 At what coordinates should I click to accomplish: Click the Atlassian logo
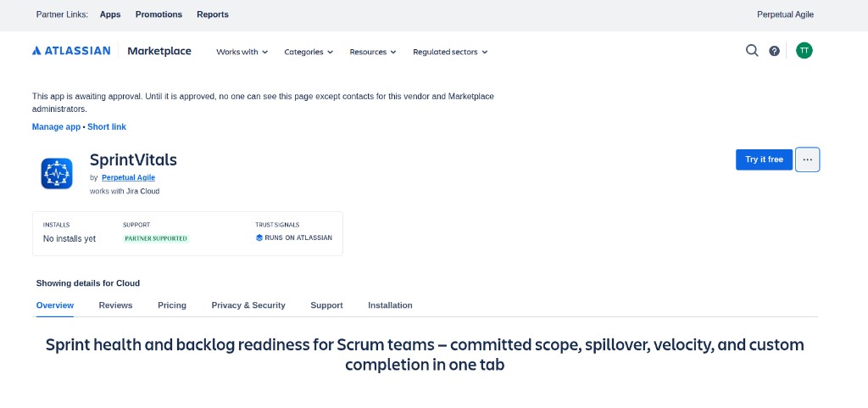(x=71, y=51)
